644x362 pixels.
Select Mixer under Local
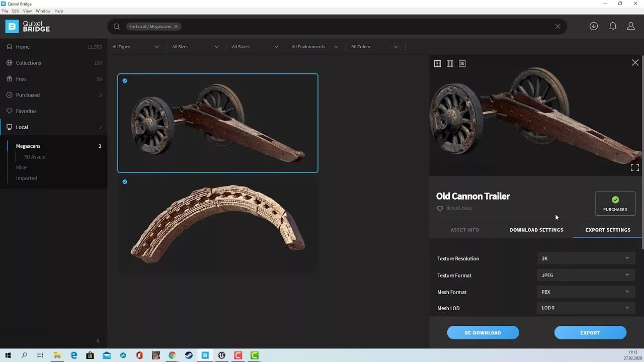click(22, 167)
